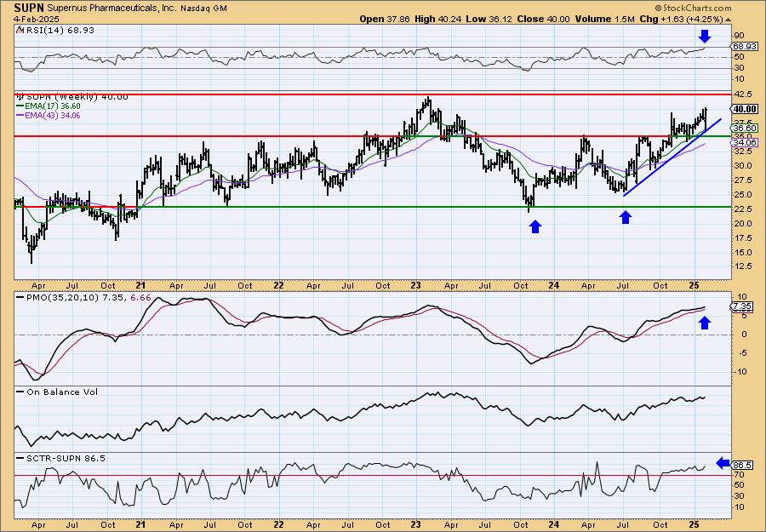The width and height of the screenshot is (766, 532).
Task: Click the up triangle next to Chg
Action: click(x=728, y=20)
